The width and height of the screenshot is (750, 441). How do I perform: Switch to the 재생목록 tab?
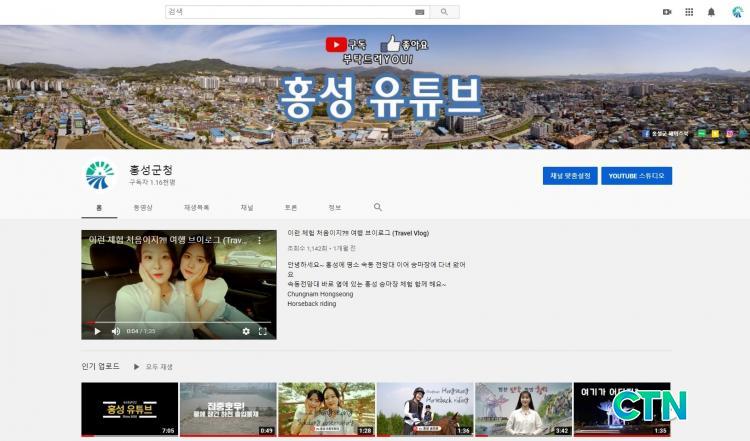click(197, 208)
